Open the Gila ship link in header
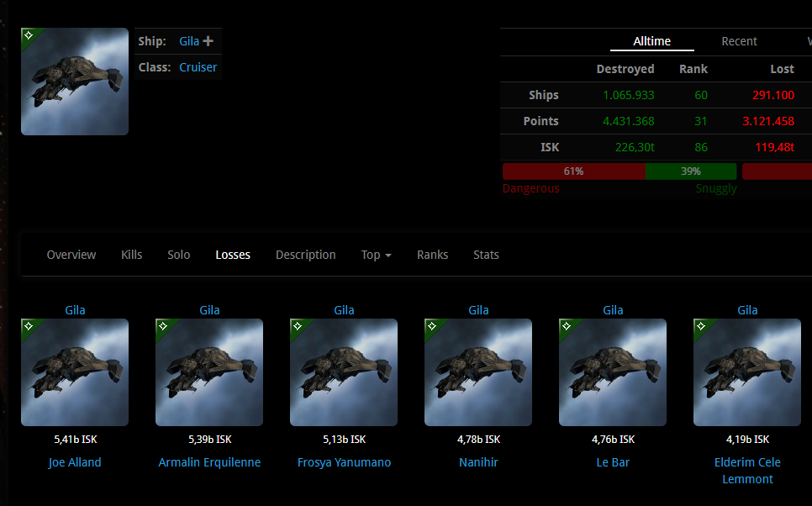Image resolution: width=812 pixels, height=506 pixels. (x=189, y=41)
